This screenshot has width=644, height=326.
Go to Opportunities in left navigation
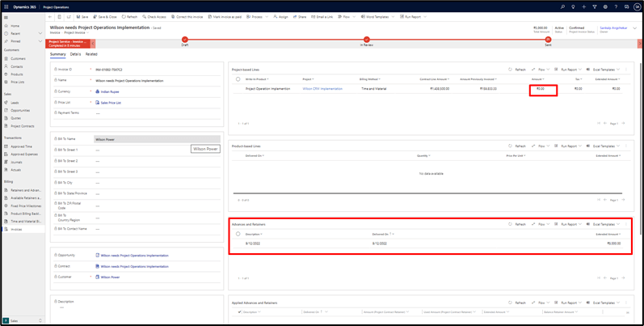[x=20, y=110]
